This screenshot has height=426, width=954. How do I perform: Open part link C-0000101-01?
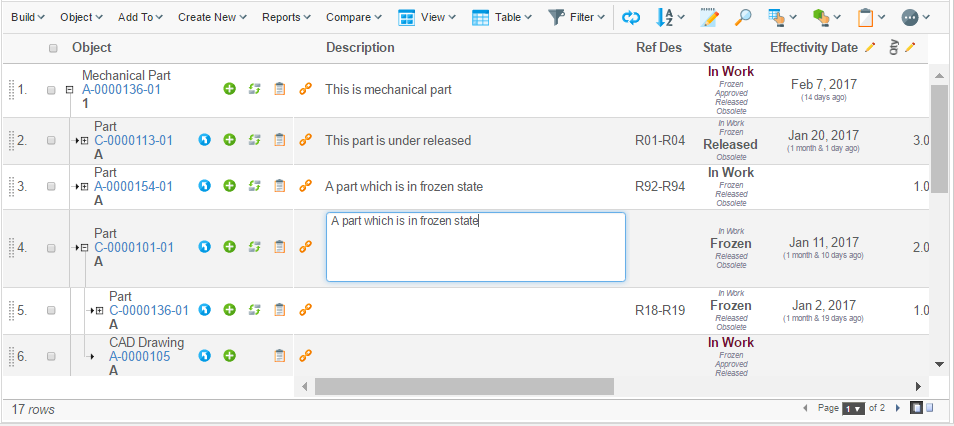point(134,248)
